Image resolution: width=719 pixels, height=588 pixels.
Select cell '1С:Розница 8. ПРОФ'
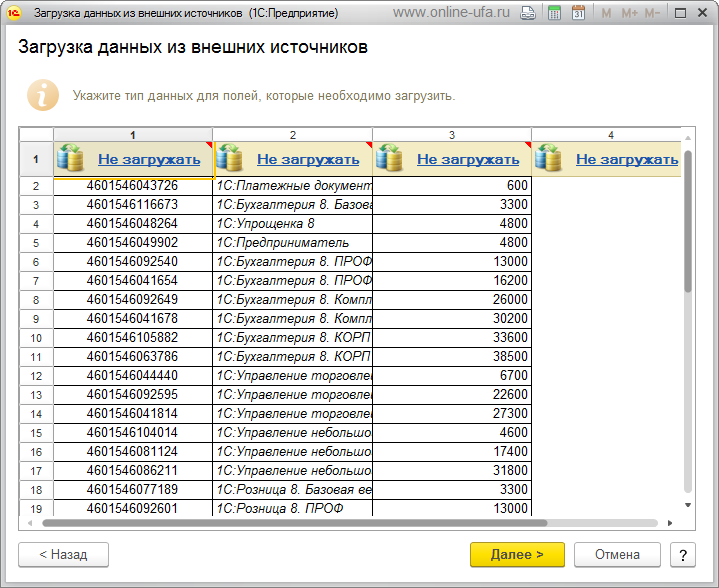(293, 508)
